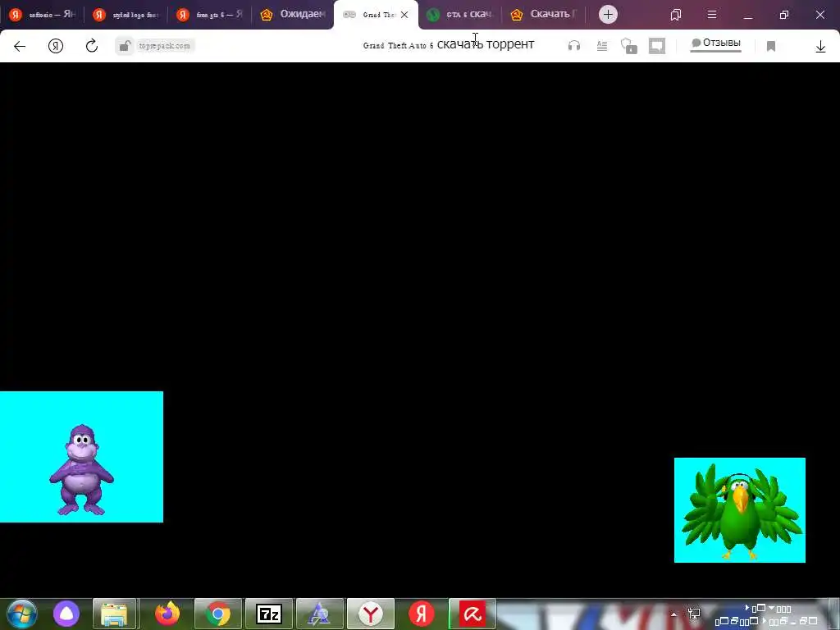
Task: Switch to the Скачать tab
Action: [543, 15]
